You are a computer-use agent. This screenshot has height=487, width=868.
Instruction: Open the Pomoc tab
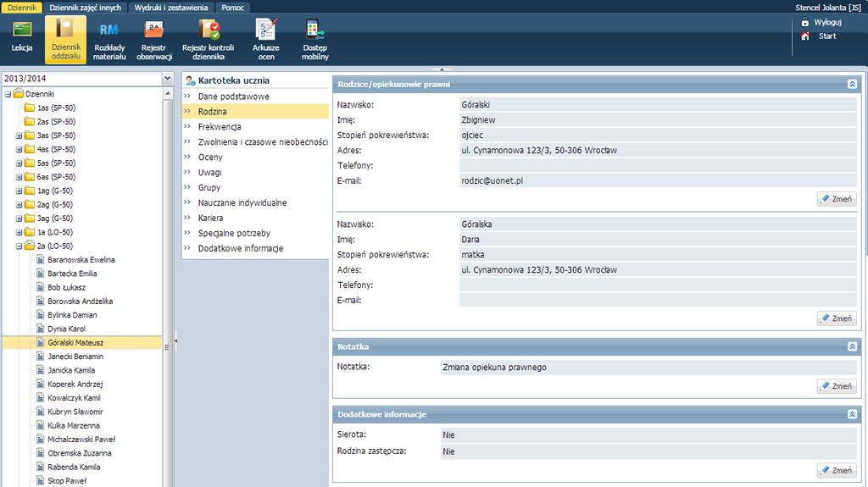tap(232, 7)
